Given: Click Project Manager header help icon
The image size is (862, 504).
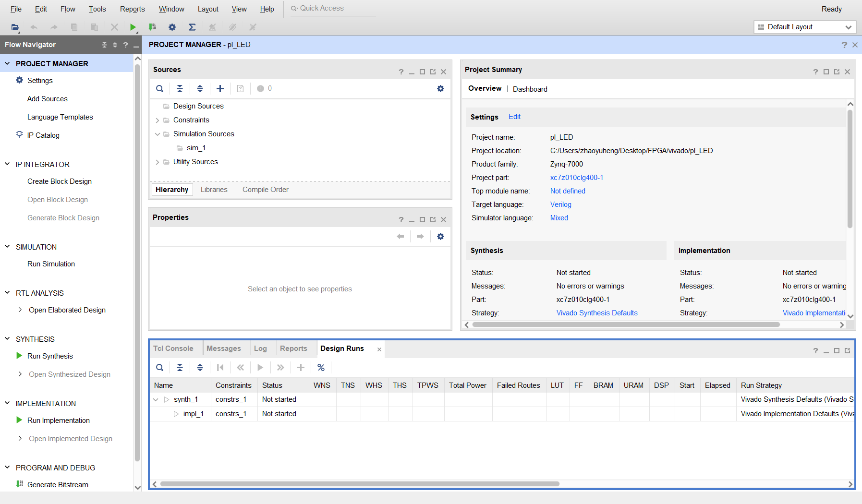Looking at the screenshot, I should (x=844, y=45).
